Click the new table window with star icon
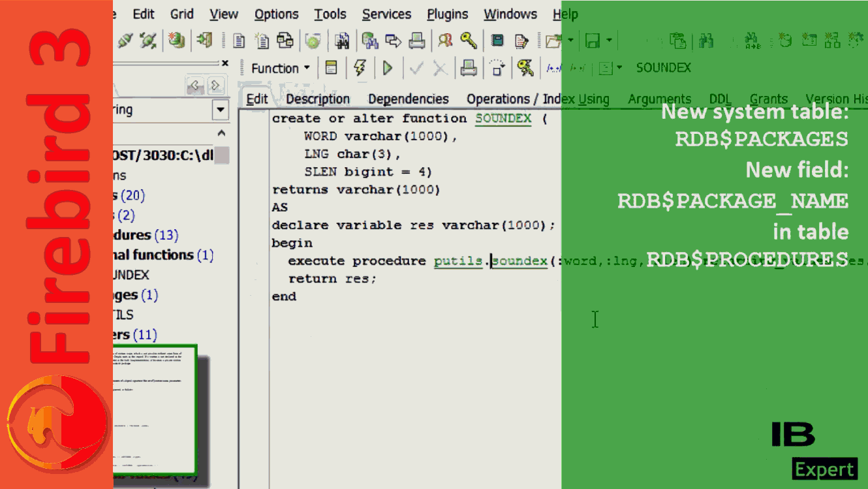 809,40
